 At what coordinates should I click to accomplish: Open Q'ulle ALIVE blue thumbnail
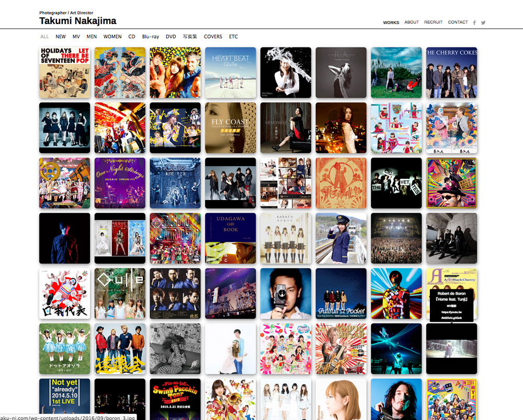(x=175, y=183)
